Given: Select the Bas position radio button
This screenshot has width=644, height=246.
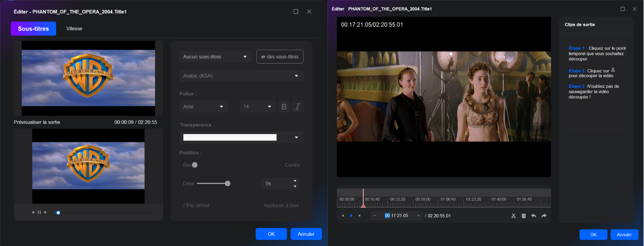Looking at the screenshot, I should pos(195,165).
